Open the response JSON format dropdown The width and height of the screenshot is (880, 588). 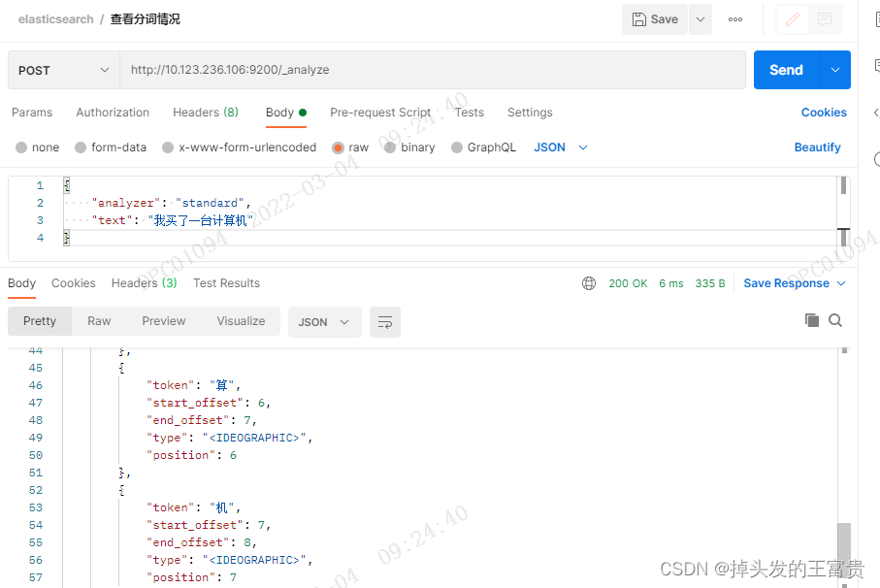pyautogui.click(x=324, y=322)
